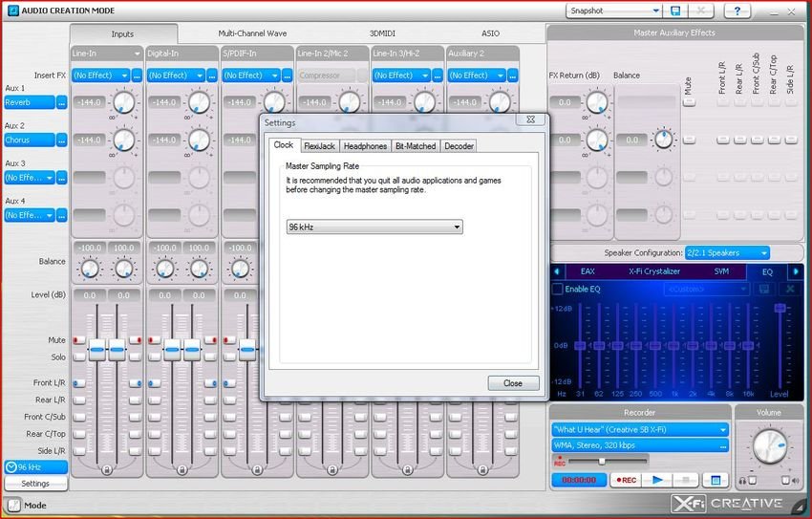This screenshot has height=519, width=812.
Task: Switch to the ASIO tab
Action: coord(490,33)
